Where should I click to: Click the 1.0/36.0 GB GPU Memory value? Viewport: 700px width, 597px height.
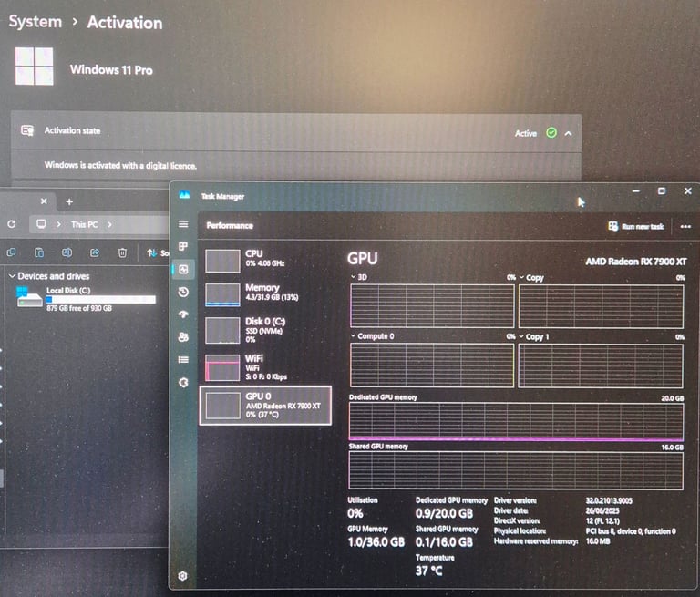[376, 542]
